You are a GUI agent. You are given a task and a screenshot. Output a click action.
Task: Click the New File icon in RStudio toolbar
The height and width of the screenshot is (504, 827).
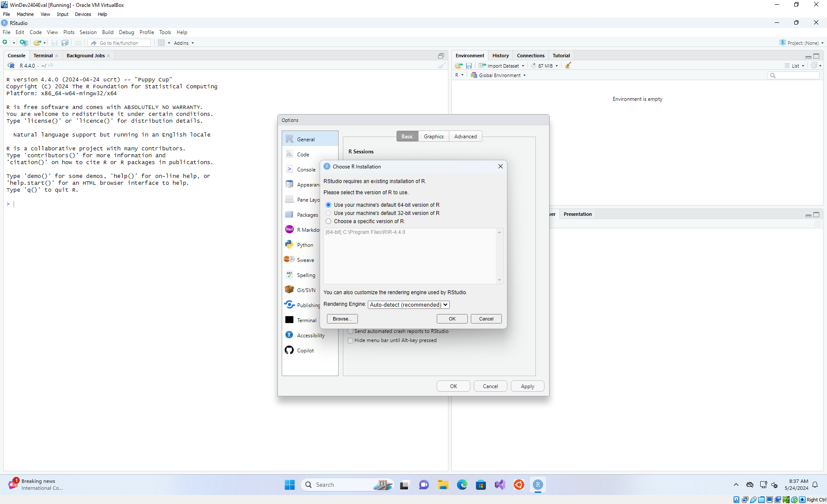pos(5,43)
